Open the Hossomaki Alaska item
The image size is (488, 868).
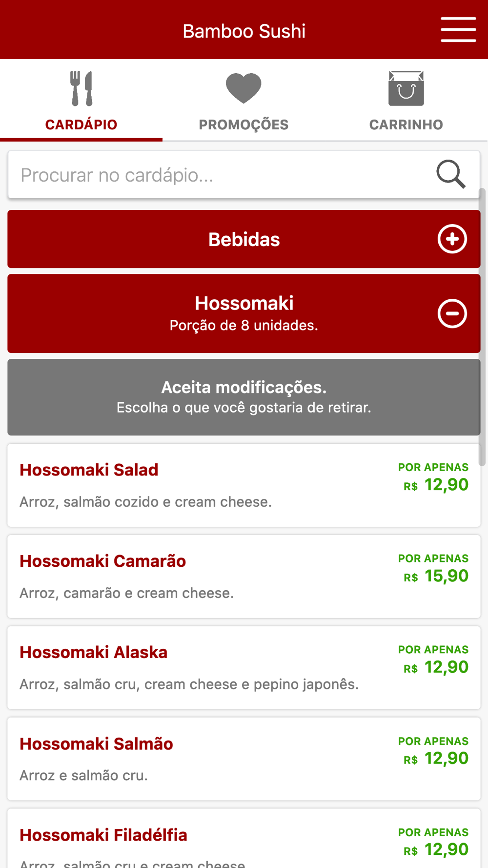tap(244, 668)
